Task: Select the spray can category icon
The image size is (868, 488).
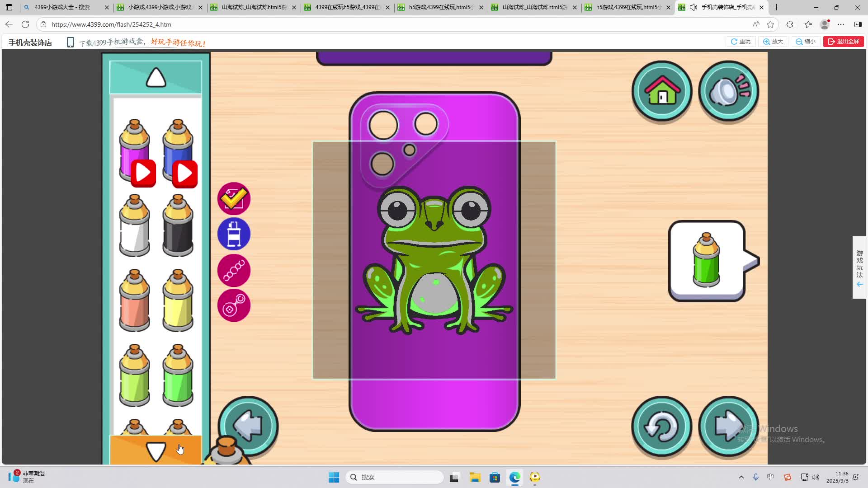Action: (x=234, y=234)
